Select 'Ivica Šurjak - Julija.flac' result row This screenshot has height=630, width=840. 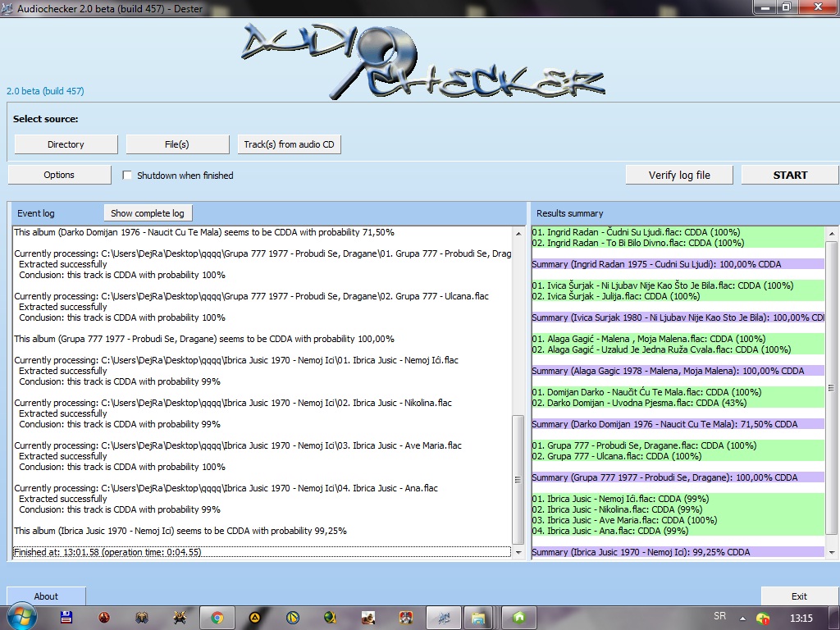click(x=678, y=296)
